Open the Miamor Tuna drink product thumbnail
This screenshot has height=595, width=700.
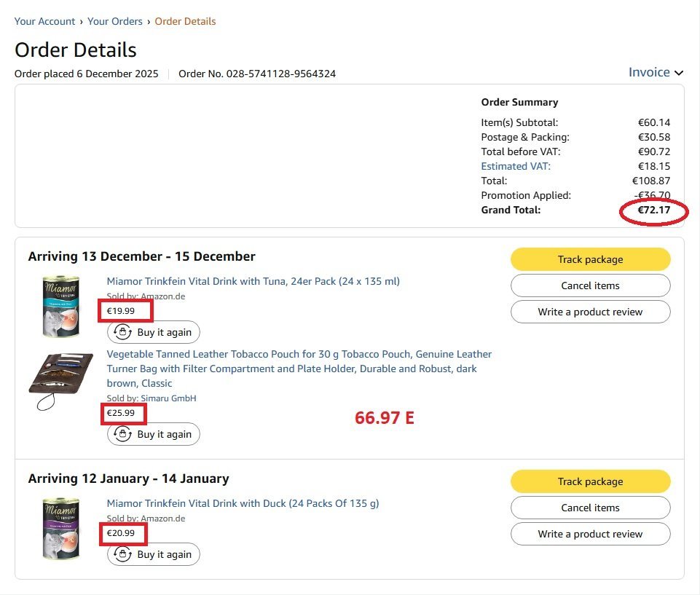60,305
